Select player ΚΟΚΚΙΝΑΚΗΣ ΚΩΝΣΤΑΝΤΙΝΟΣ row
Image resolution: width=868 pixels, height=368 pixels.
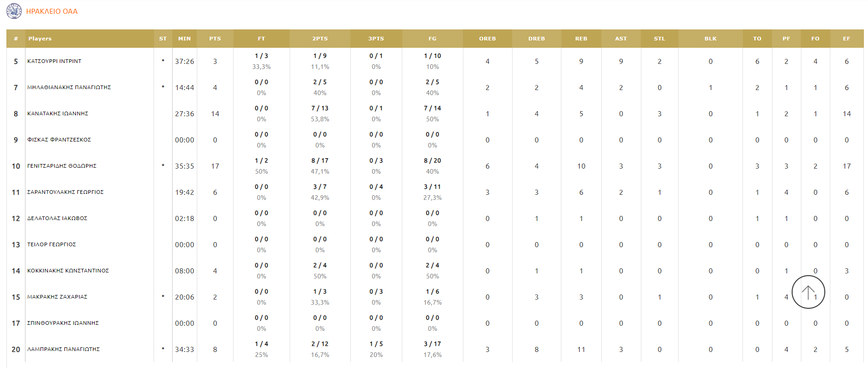click(68, 271)
